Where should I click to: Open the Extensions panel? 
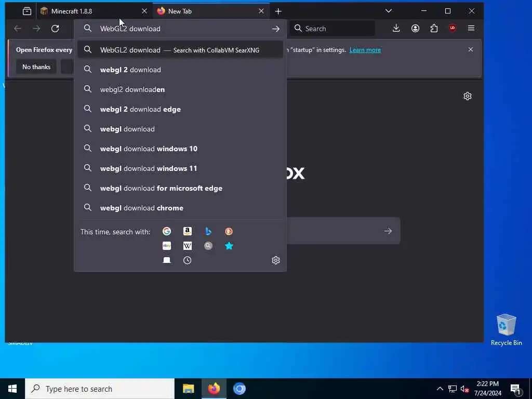[434, 28]
